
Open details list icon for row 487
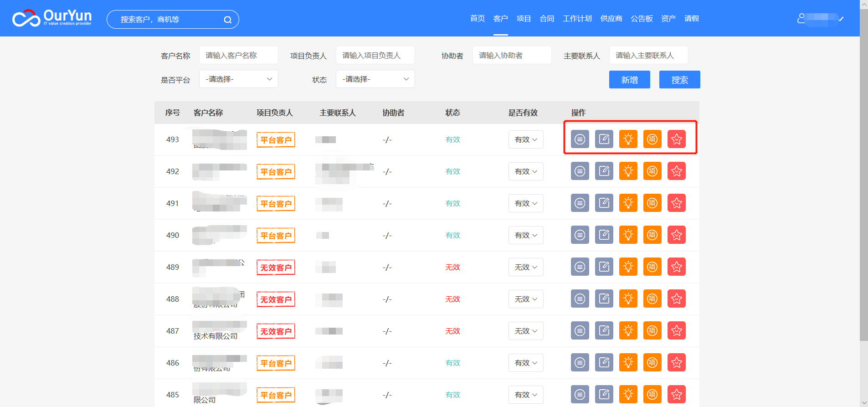click(x=580, y=331)
